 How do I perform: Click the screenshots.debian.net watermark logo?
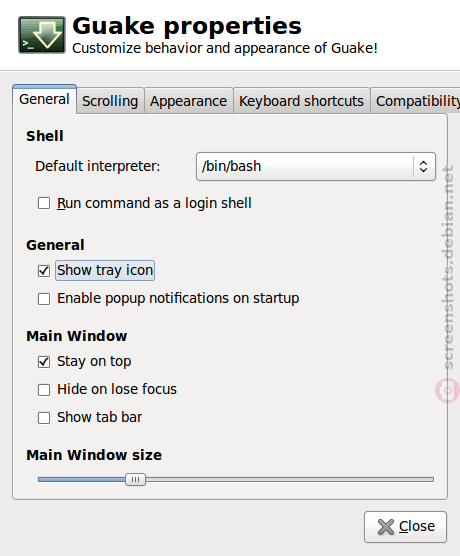[448, 390]
